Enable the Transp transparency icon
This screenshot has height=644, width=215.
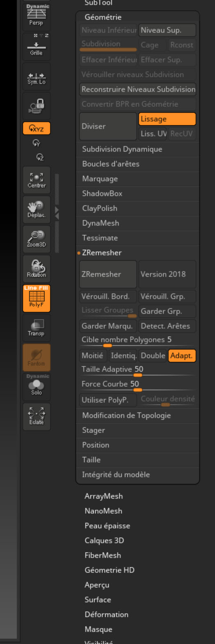[x=37, y=328]
